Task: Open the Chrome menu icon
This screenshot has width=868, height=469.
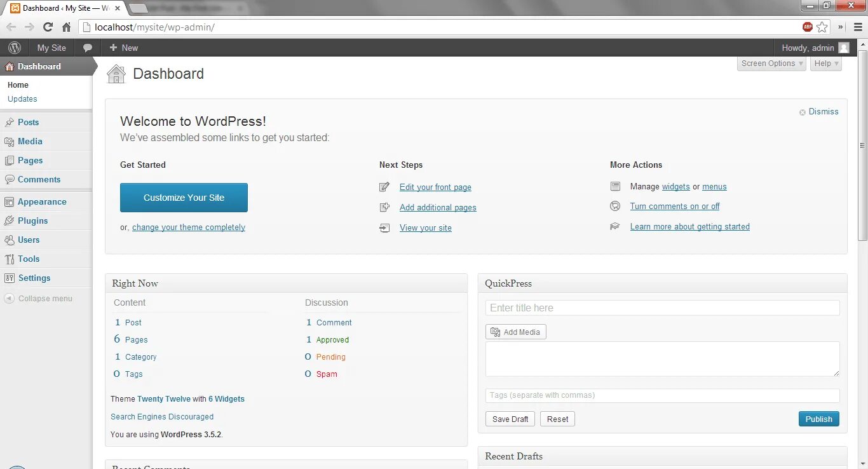Action: pos(858,27)
